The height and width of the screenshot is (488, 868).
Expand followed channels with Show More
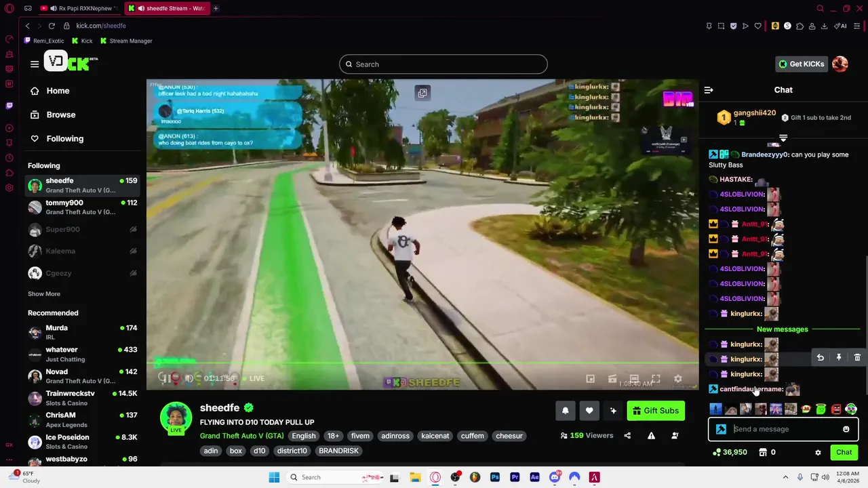coord(44,294)
